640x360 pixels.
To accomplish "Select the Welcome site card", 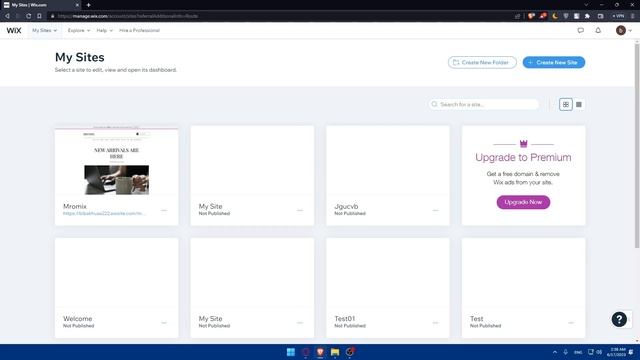I will (x=117, y=288).
